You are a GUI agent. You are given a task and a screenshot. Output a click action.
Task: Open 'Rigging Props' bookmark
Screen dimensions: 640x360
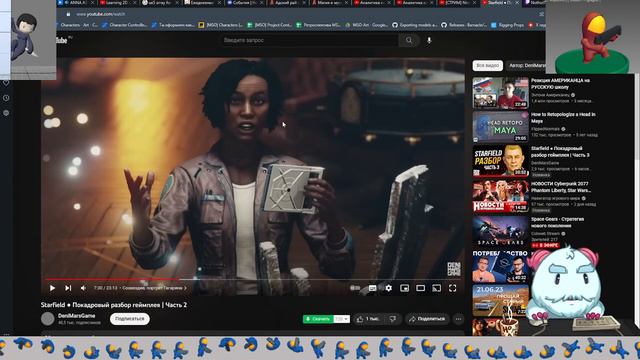tap(507, 25)
